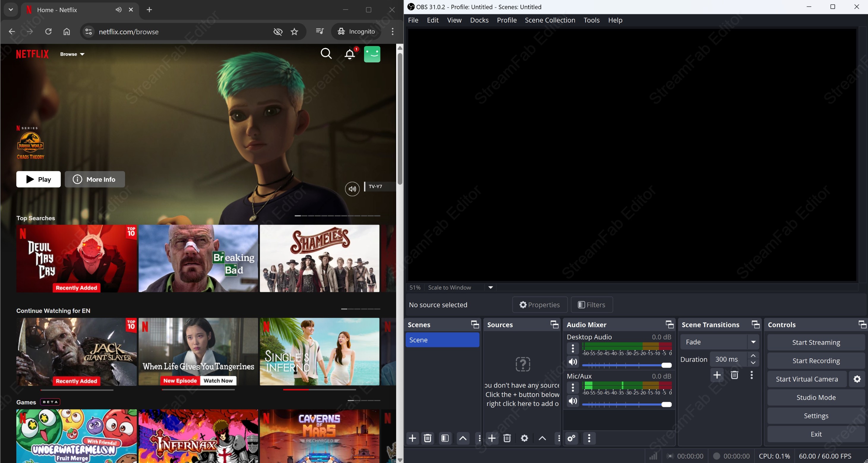
Task: Mute Mic/Aux speaker toggle
Action: [573, 401]
